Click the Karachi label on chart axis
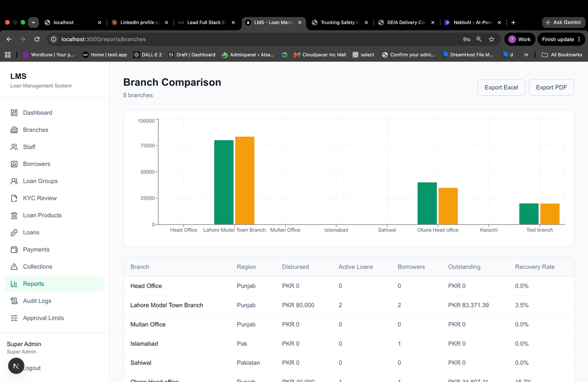This screenshot has width=588, height=382. pos(489,230)
